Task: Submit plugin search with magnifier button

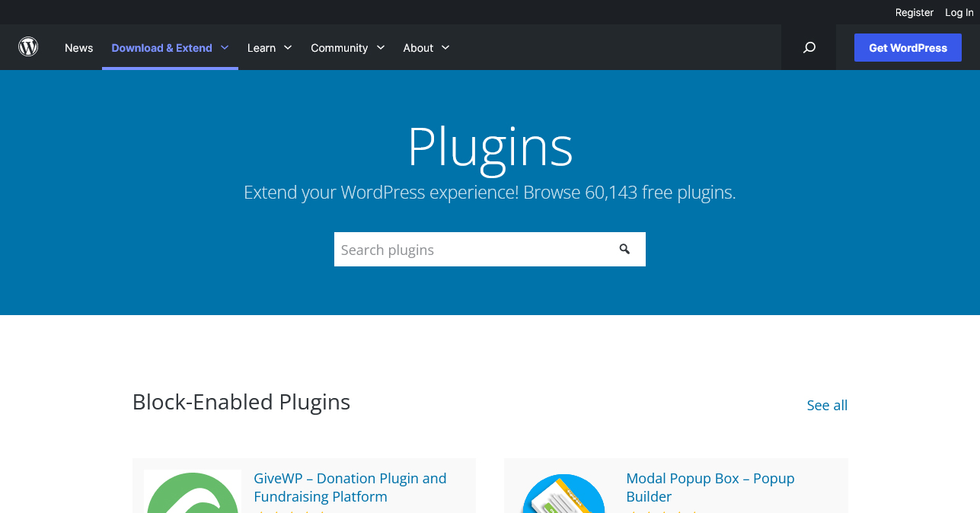Action: point(624,249)
